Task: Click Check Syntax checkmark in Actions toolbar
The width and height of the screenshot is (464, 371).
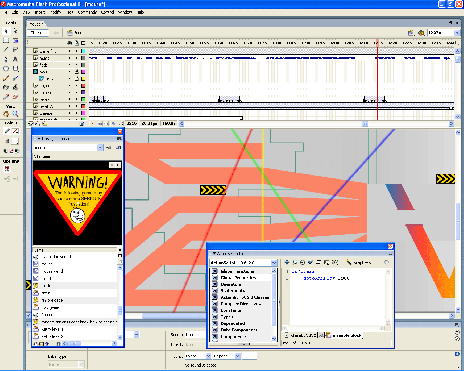Action: 310,262
